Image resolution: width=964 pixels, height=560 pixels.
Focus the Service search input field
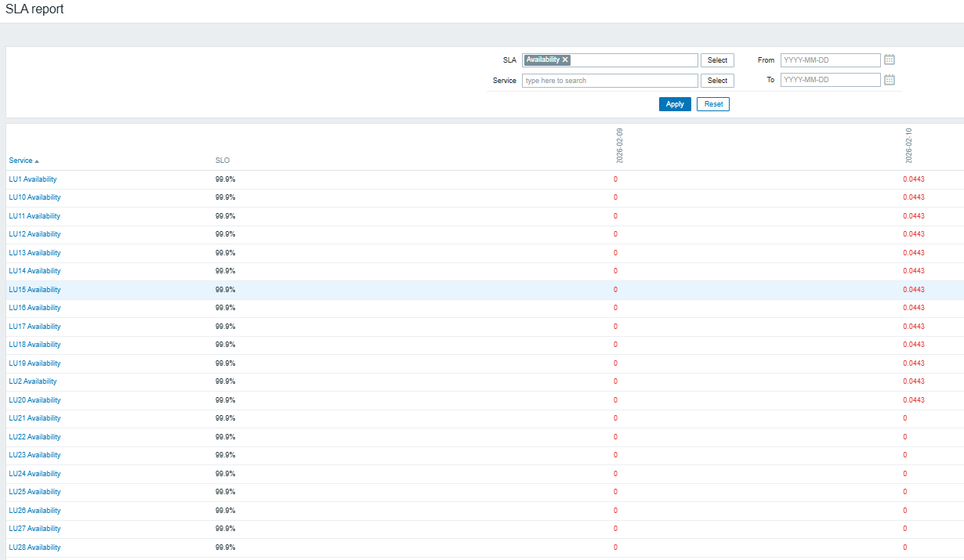click(610, 81)
